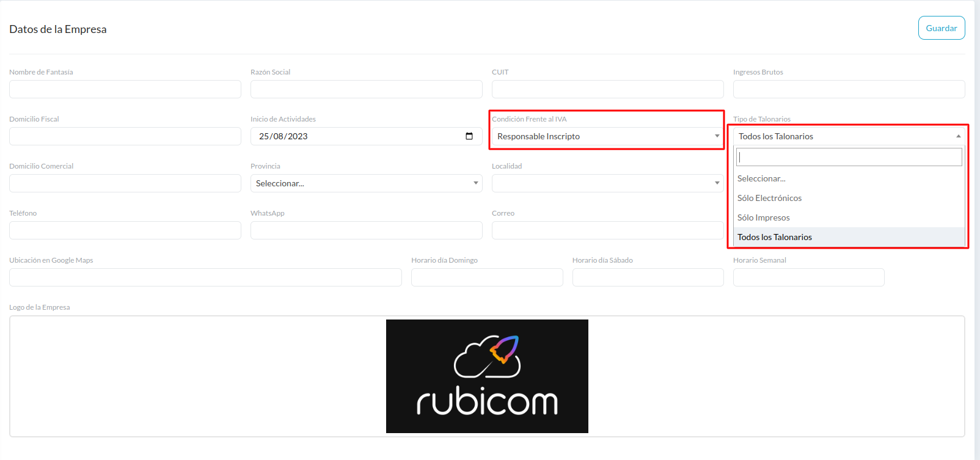Click the Guardar button
980x460 pixels.
tap(941, 28)
